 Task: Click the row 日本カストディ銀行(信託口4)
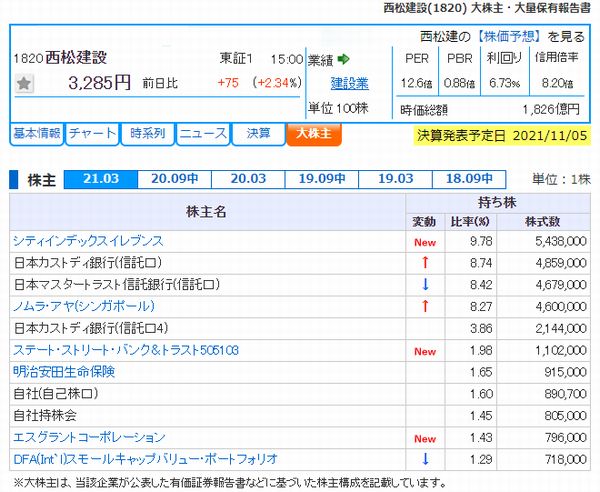tap(300, 328)
